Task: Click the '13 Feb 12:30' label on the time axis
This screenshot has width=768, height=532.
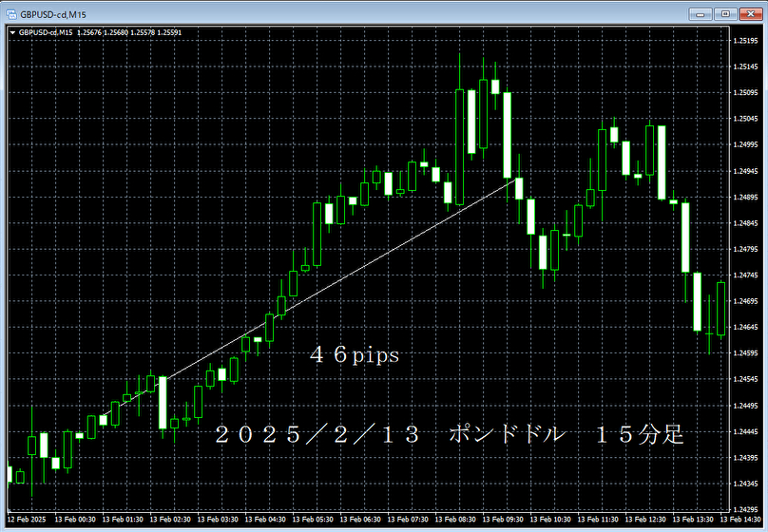Action: [645, 520]
